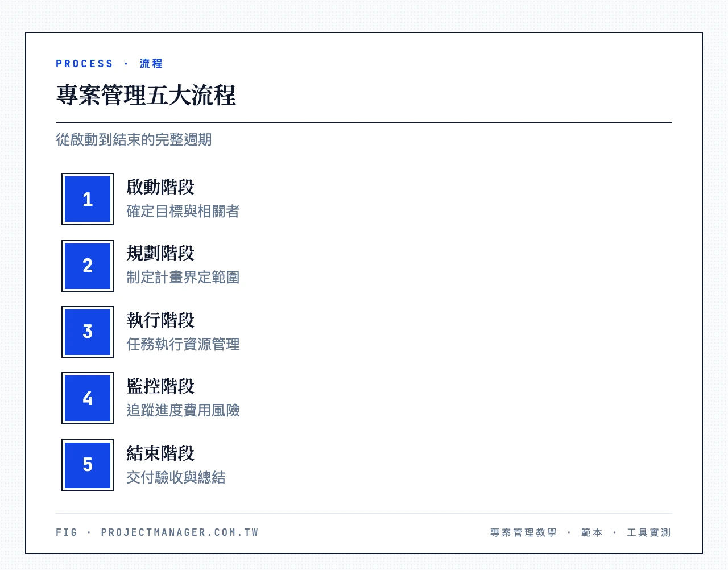Click the number 4 step badge
The image size is (728, 570).
(88, 398)
